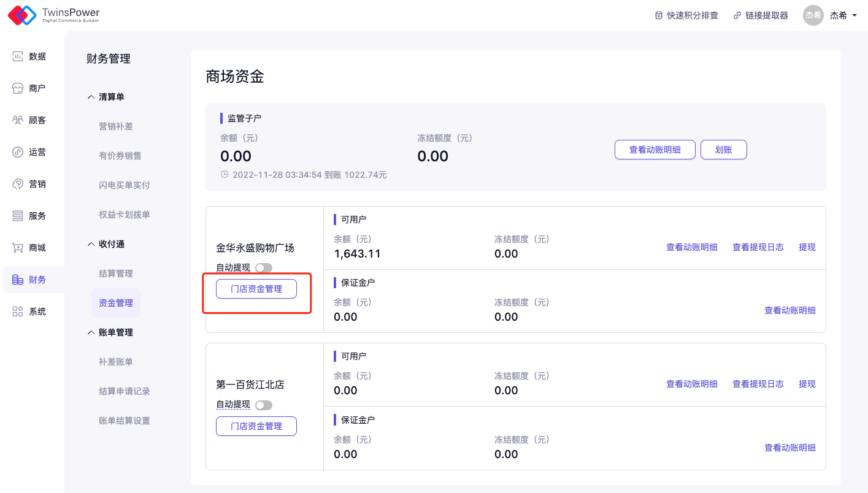Click the merchant shop icon in sidebar
Screen dimensions: 868x493
(x=18, y=88)
